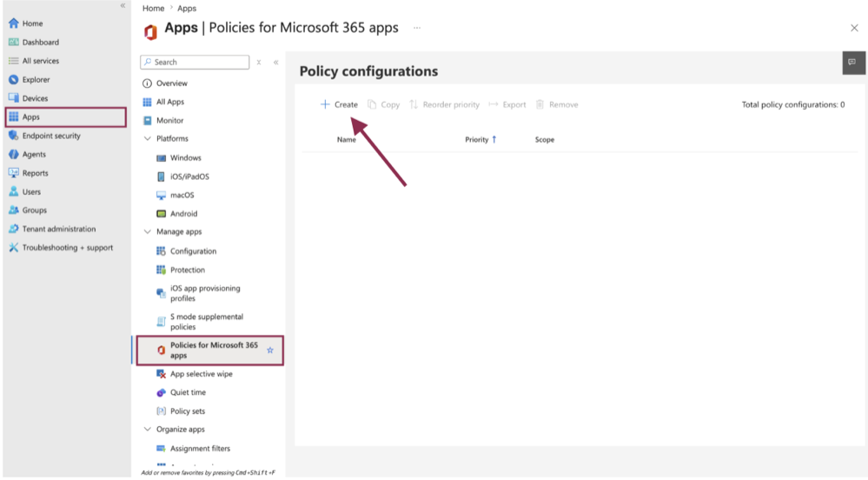Select the Apps grid icon in the sidebar
Image resolution: width=868 pixels, height=480 pixels.
pos(13,117)
